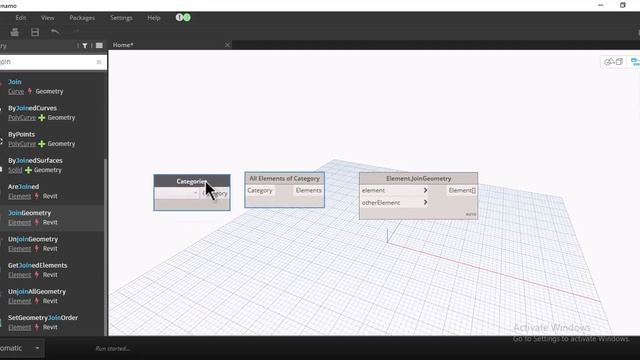Click the Curve link under Join
This screenshot has height=360, width=640.
pos(16,91)
